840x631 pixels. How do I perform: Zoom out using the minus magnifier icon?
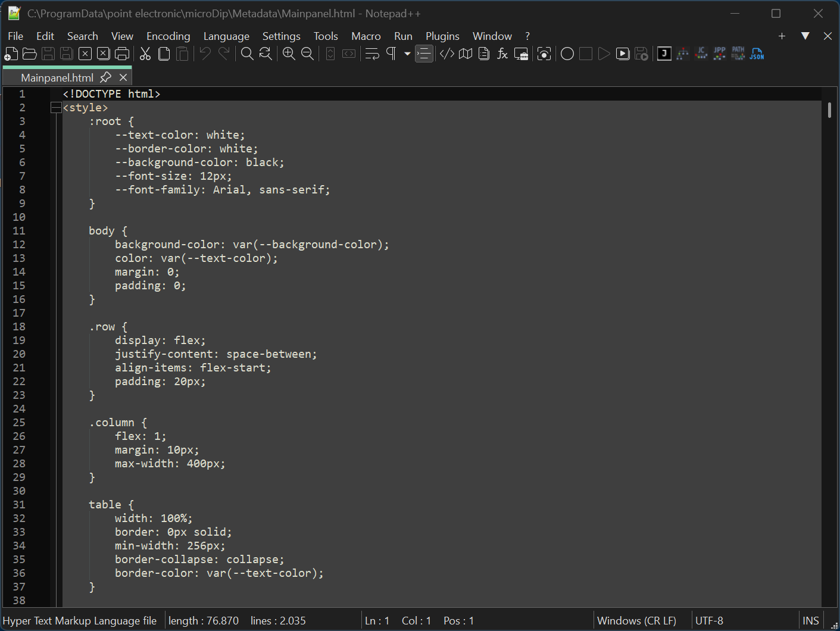pyautogui.click(x=307, y=54)
